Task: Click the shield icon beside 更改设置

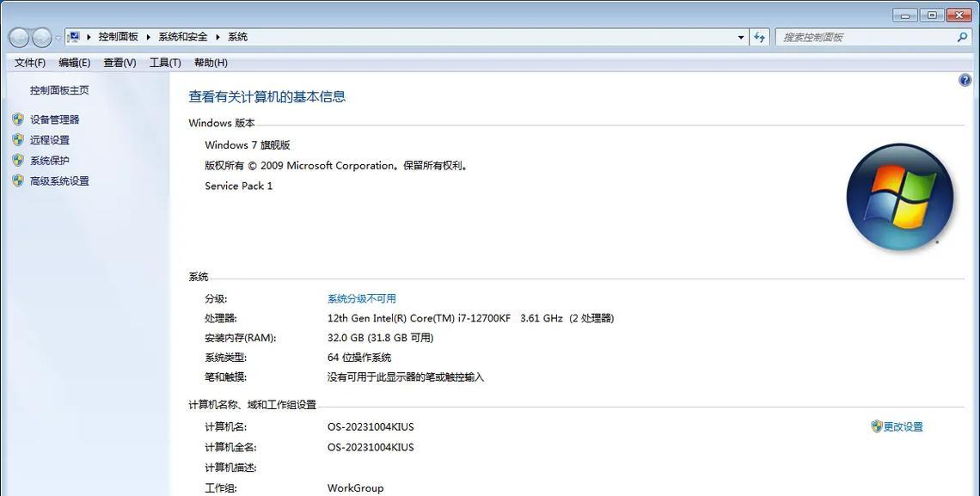Action: click(x=876, y=426)
